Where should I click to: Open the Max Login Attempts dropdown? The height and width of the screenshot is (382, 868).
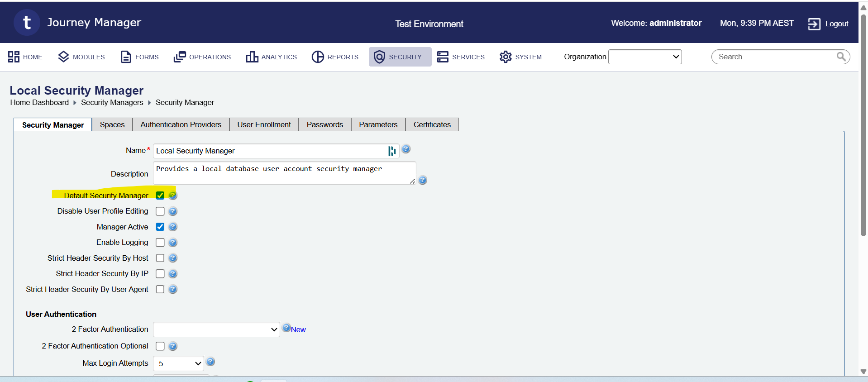(x=178, y=363)
